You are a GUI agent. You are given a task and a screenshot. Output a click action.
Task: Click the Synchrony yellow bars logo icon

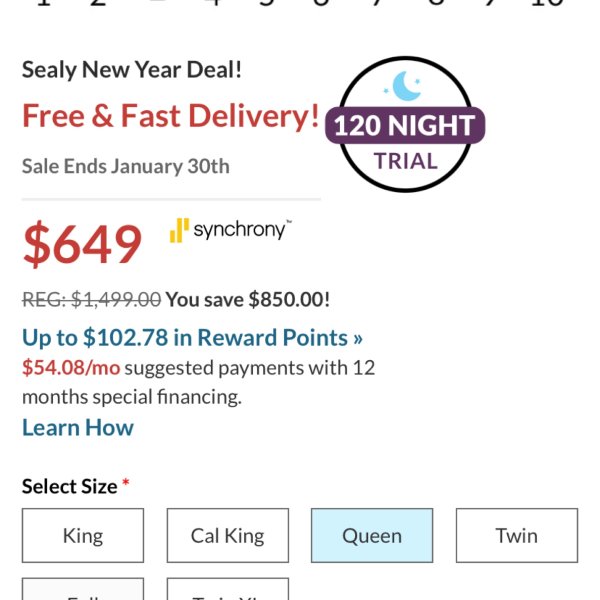pyautogui.click(x=179, y=230)
